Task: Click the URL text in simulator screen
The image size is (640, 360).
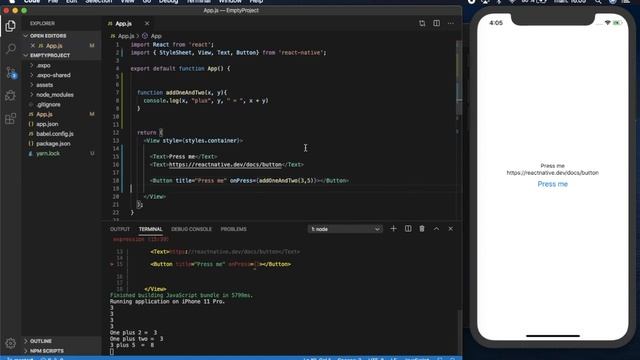Action: pyautogui.click(x=552, y=173)
